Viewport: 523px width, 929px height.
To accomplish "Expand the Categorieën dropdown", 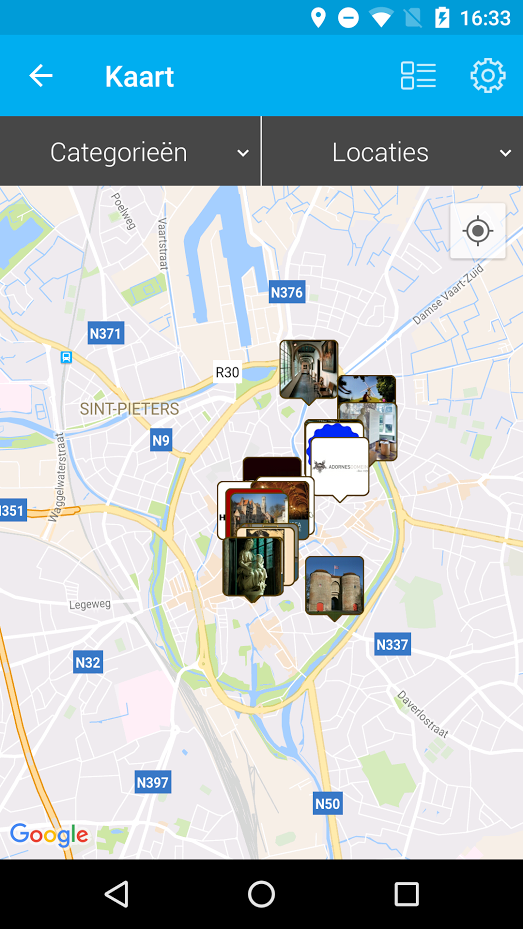I will [x=130, y=152].
